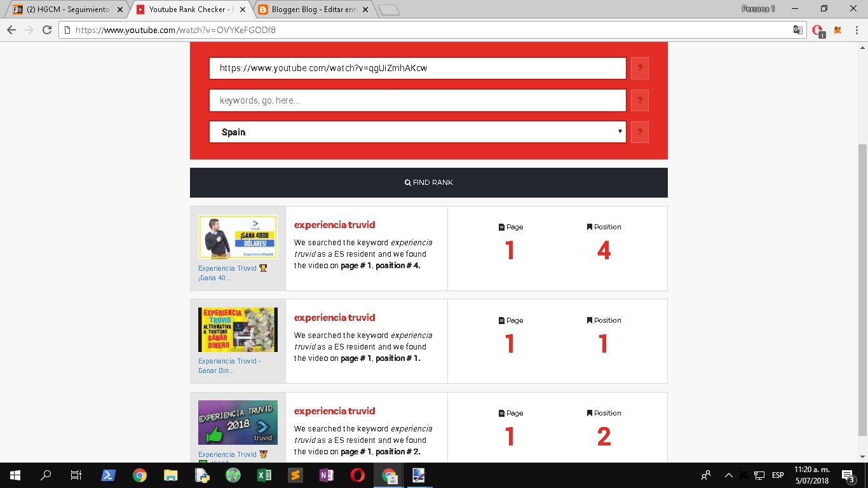Open the last taskbar app with the pen icon
868x488 pixels.
[x=419, y=475]
